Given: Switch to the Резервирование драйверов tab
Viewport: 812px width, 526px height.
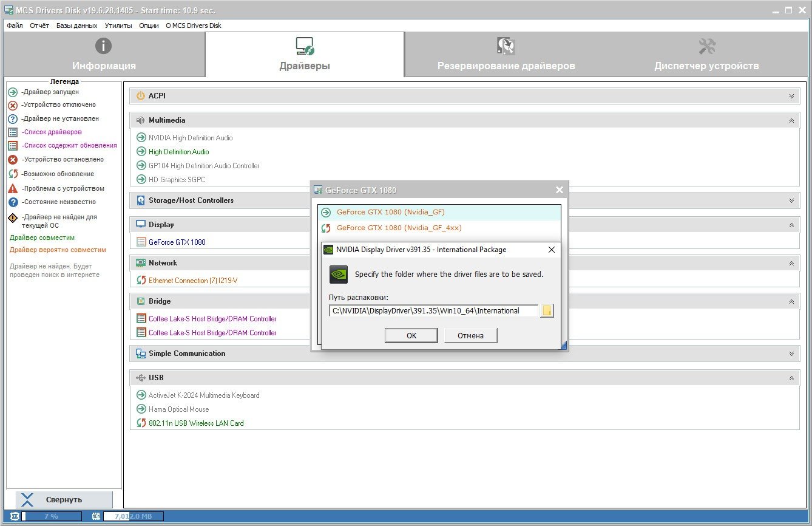Looking at the screenshot, I should 506,55.
